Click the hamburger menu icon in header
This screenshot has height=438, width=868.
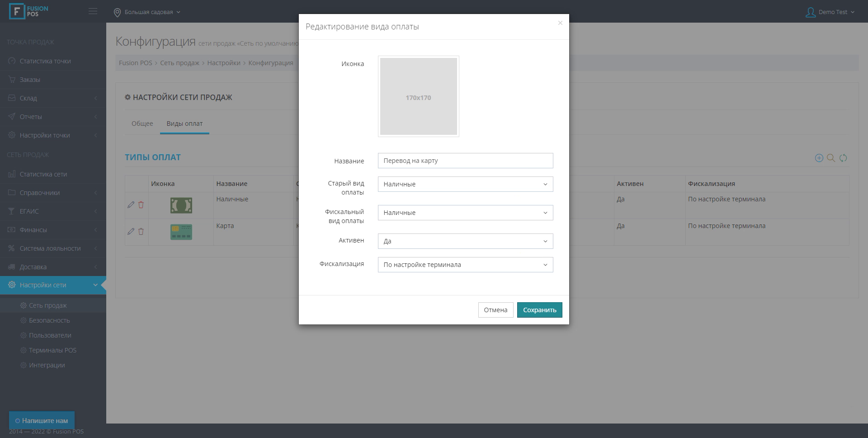(93, 11)
